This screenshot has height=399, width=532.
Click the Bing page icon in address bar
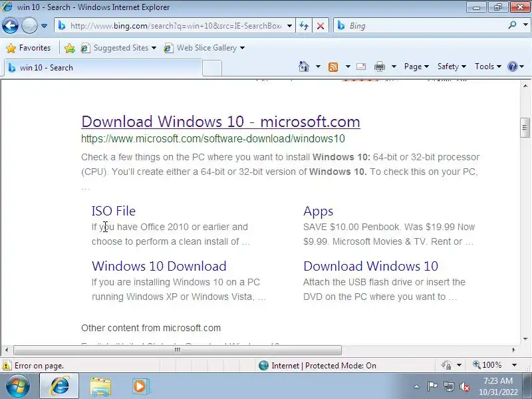(62, 25)
